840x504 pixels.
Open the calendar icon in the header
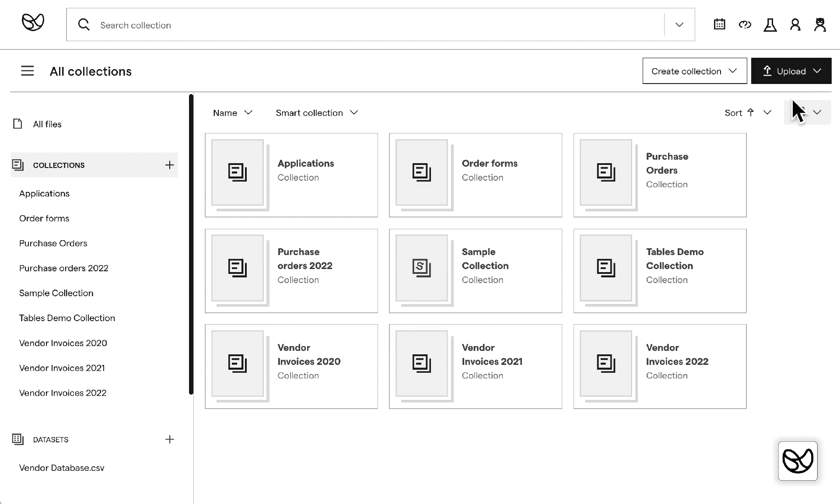719,24
